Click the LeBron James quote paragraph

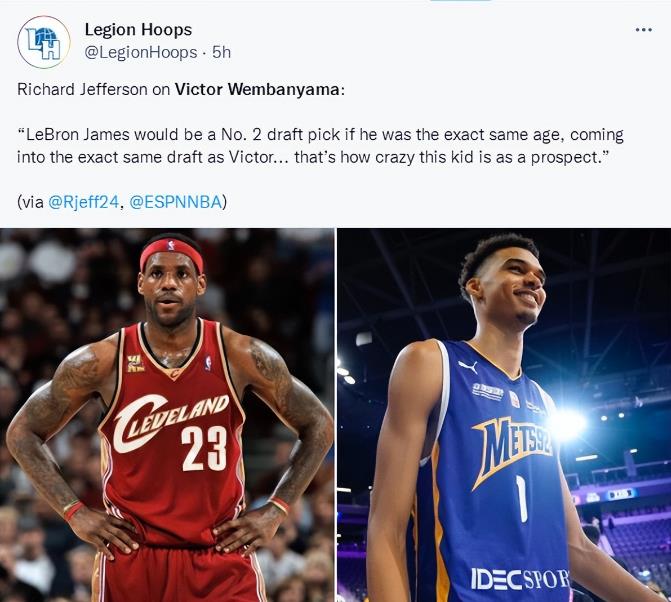coord(320,146)
